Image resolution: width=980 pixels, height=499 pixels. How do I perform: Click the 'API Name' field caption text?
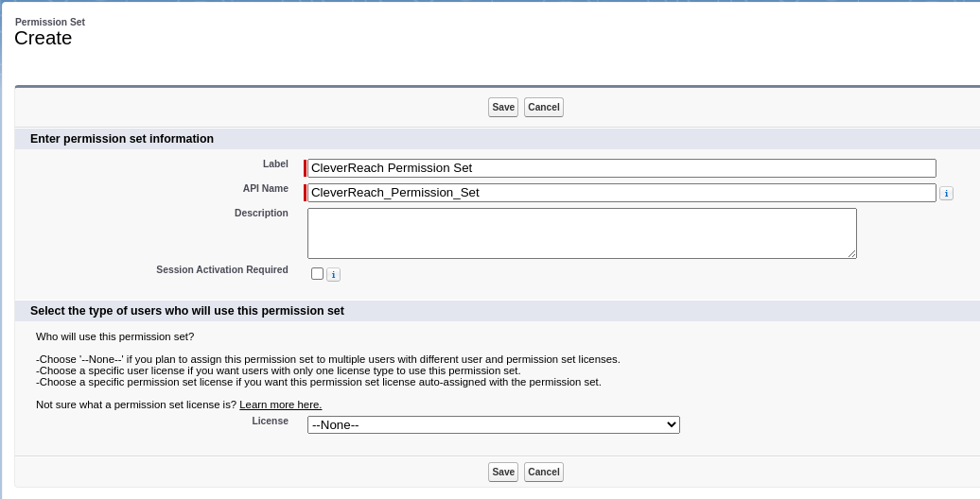[x=266, y=188]
